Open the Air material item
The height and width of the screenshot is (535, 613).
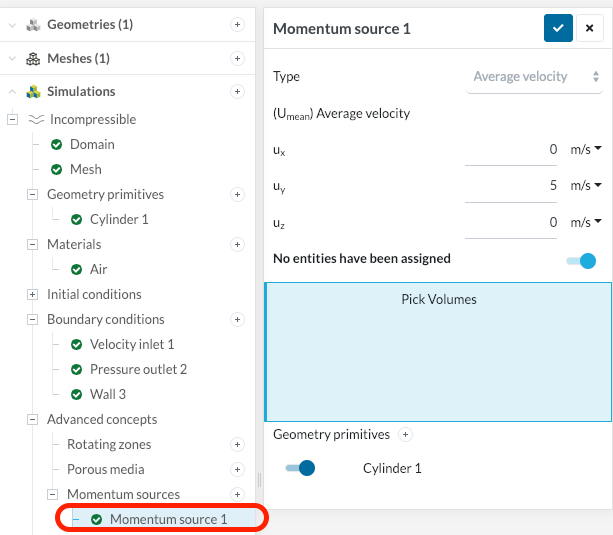(98, 269)
